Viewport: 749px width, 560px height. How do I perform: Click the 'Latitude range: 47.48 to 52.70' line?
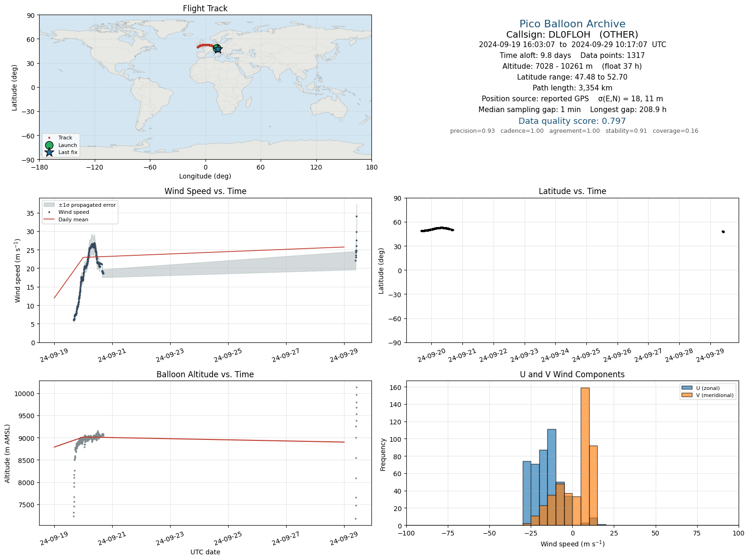pos(572,77)
